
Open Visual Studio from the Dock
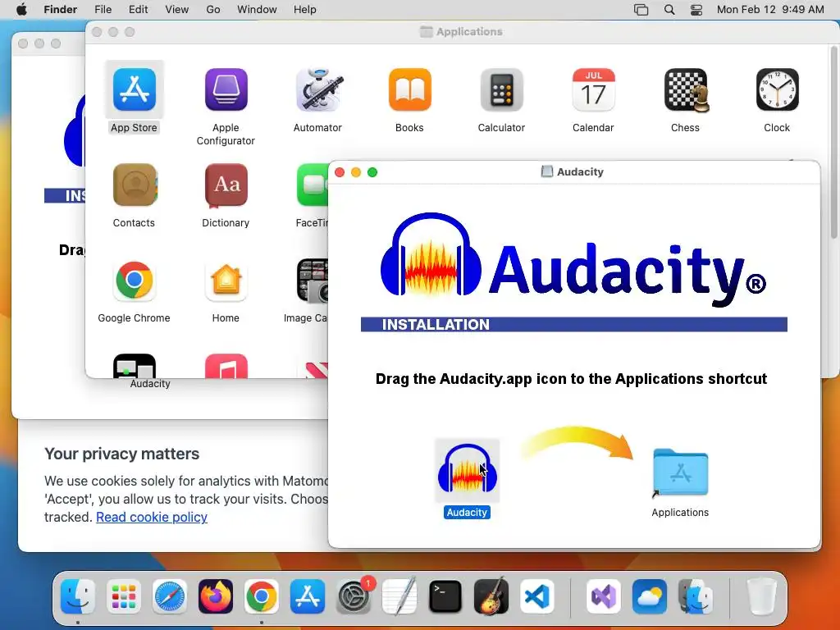[x=604, y=596]
